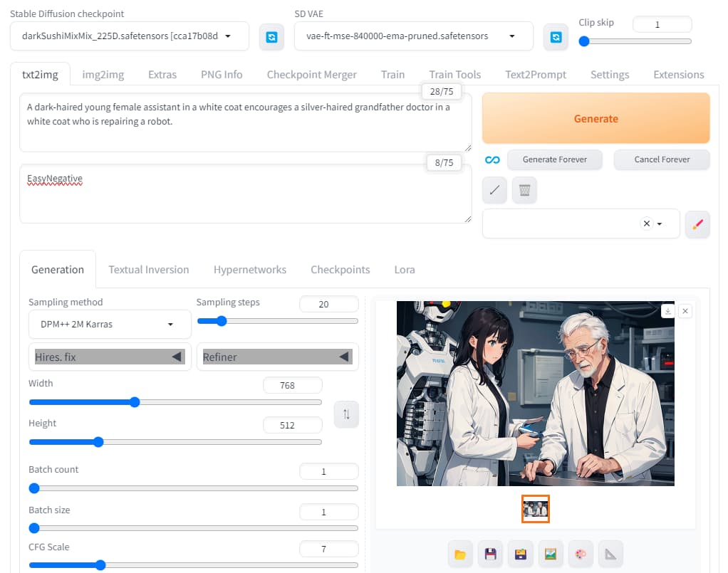Open the SD VAE dropdown
The image size is (728, 573).
[413, 36]
